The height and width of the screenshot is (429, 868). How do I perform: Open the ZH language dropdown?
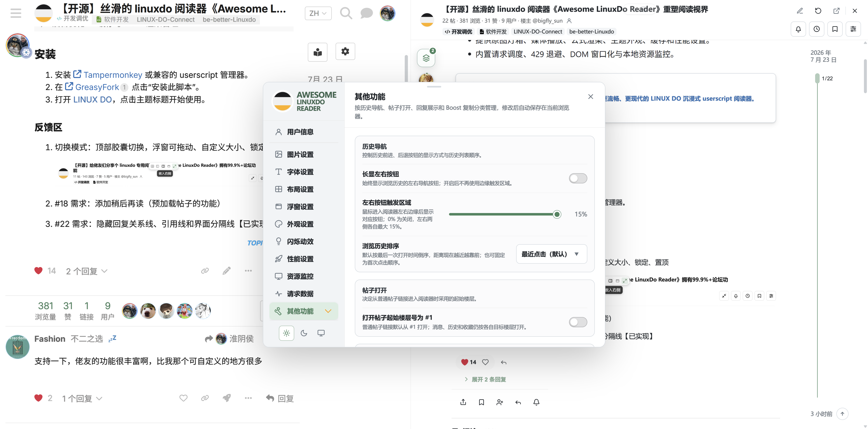(318, 13)
